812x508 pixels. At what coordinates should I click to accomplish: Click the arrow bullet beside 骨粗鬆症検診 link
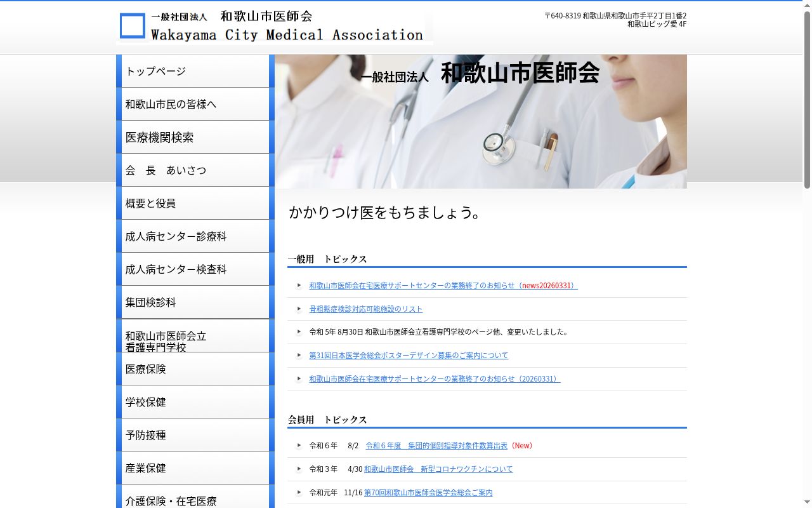point(299,309)
